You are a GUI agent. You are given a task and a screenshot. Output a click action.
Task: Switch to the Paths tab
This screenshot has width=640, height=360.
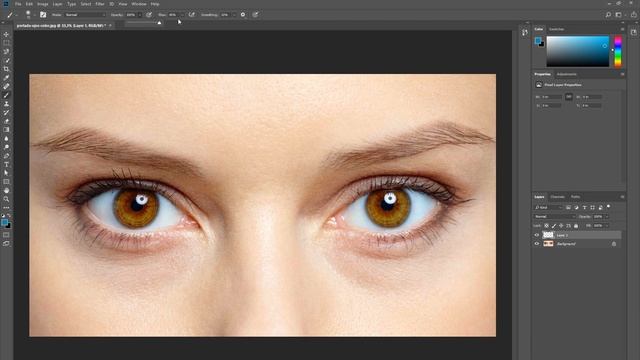click(x=576, y=197)
